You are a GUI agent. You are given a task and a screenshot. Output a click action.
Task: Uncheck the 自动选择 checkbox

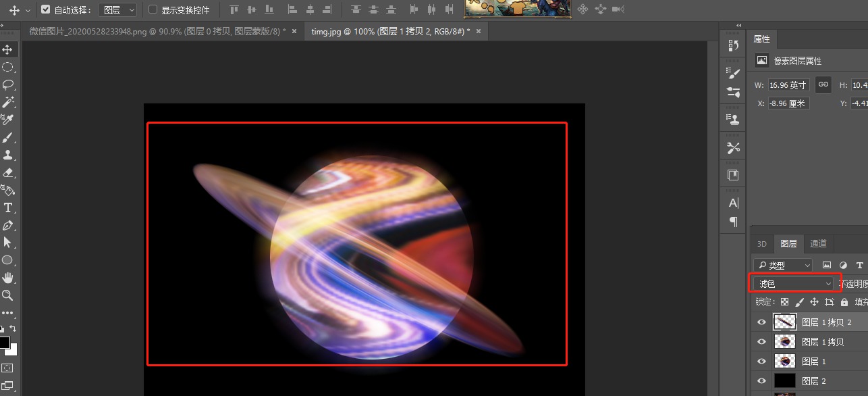[x=46, y=10]
